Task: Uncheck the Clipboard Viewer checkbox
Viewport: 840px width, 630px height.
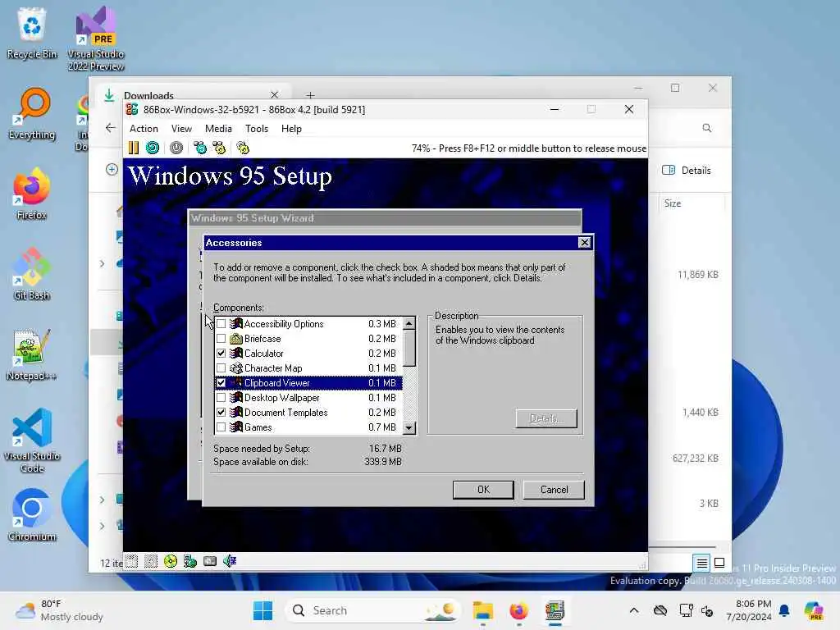Action: tap(221, 383)
